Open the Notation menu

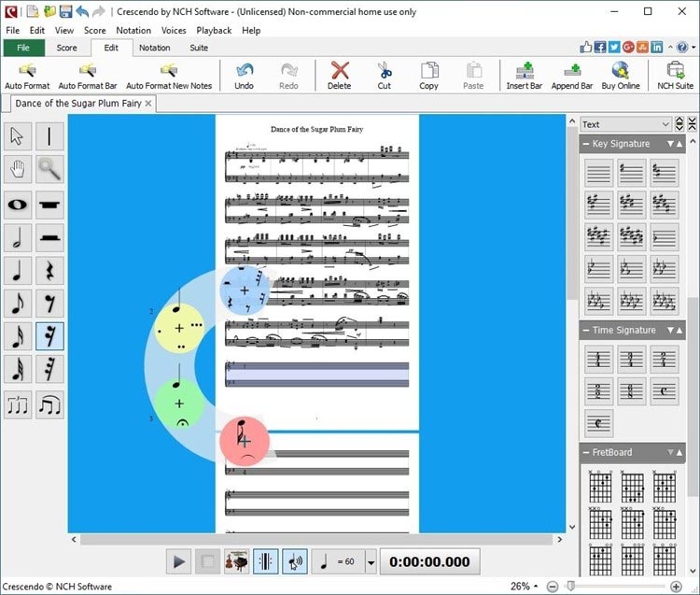pyautogui.click(x=133, y=31)
